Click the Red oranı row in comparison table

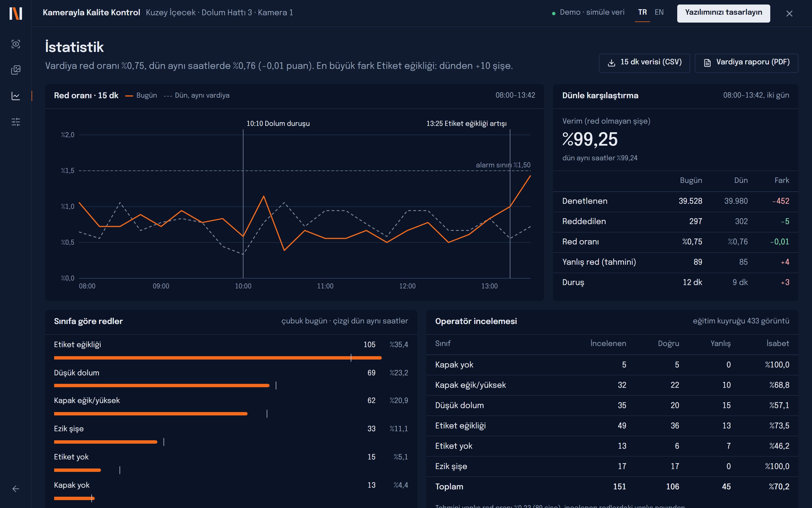pos(676,242)
